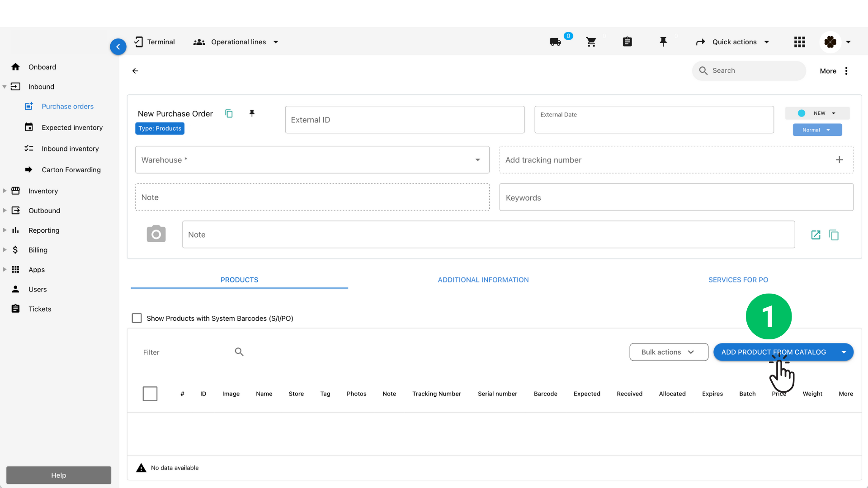868x488 pixels.
Task: Pin the purchase order with the pin icon
Action: 252,113
